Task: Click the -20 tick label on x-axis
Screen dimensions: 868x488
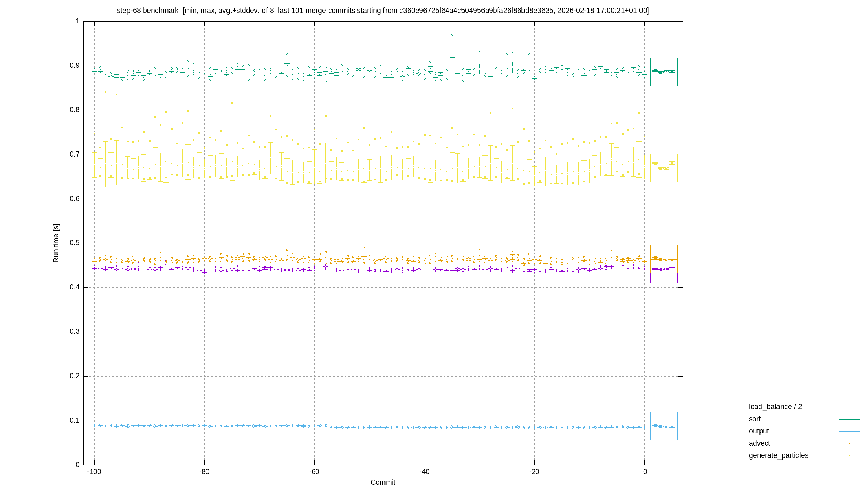Action: click(x=534, y=472)
